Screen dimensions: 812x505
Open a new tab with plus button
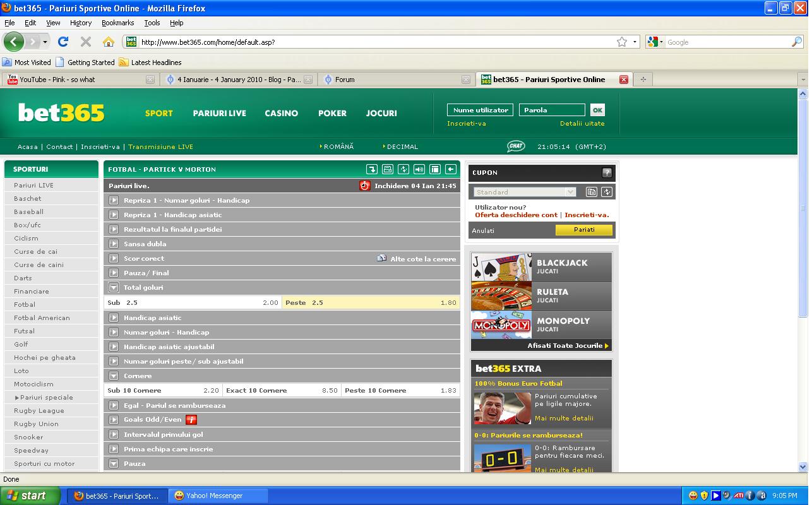click(x=643, y=80)
